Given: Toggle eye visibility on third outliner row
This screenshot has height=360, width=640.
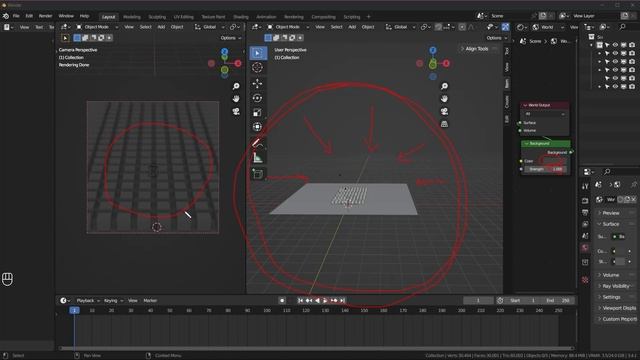Looking at the screenshot, I should point(615,62).
